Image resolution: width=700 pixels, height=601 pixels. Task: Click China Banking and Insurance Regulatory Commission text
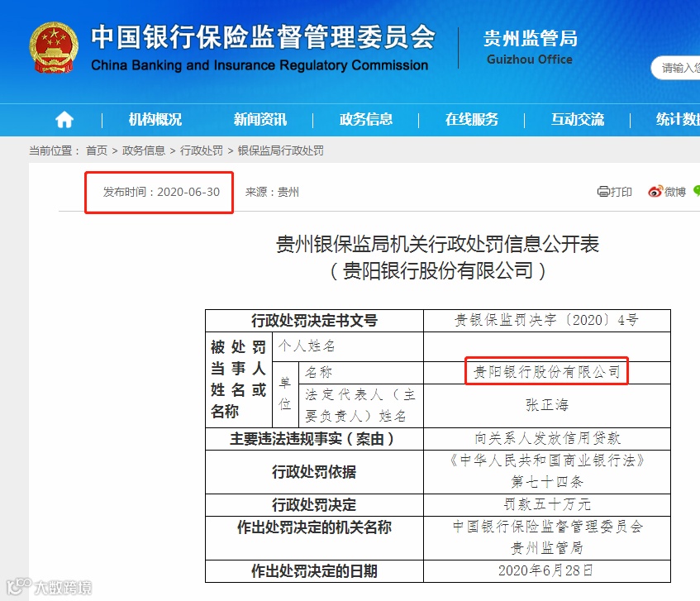pyautogui.click(x=260, y=65)
